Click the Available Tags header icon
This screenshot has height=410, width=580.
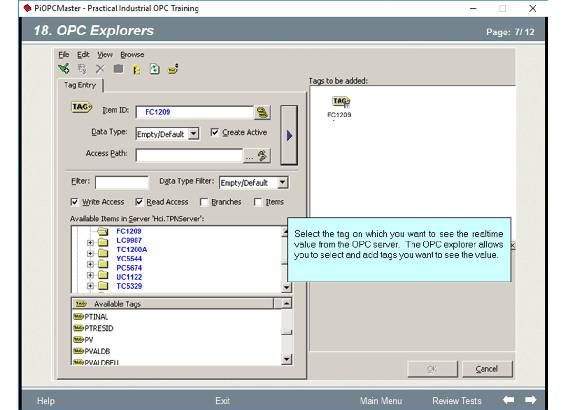(81, 304)
